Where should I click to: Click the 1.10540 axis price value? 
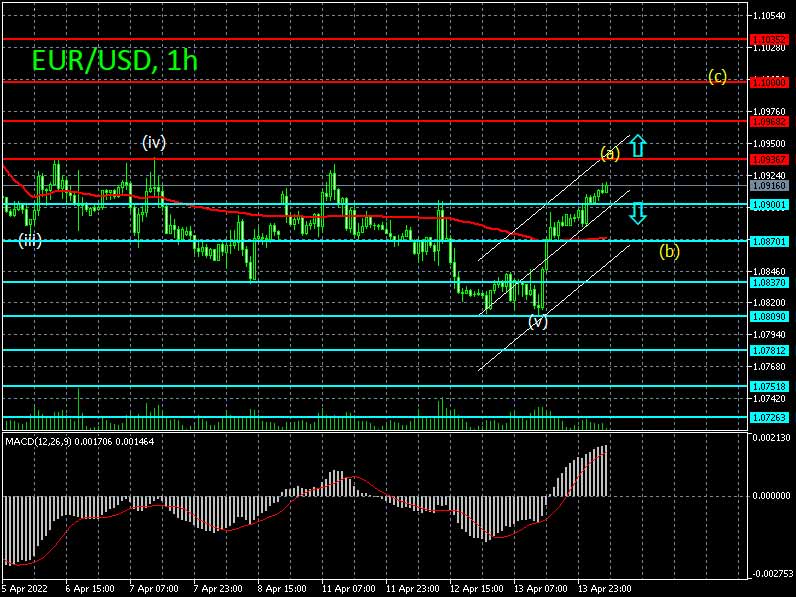pos(770,16)
